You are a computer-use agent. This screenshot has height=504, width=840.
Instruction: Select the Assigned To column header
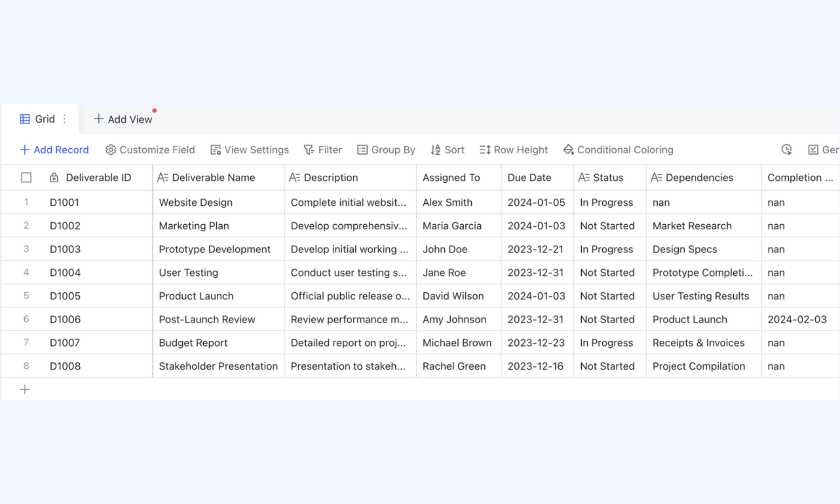[x=459, y=178]
